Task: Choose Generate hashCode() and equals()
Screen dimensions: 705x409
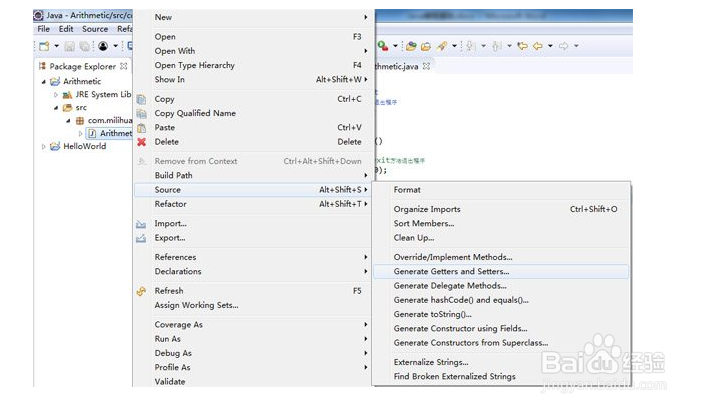Action: point(501,300)
